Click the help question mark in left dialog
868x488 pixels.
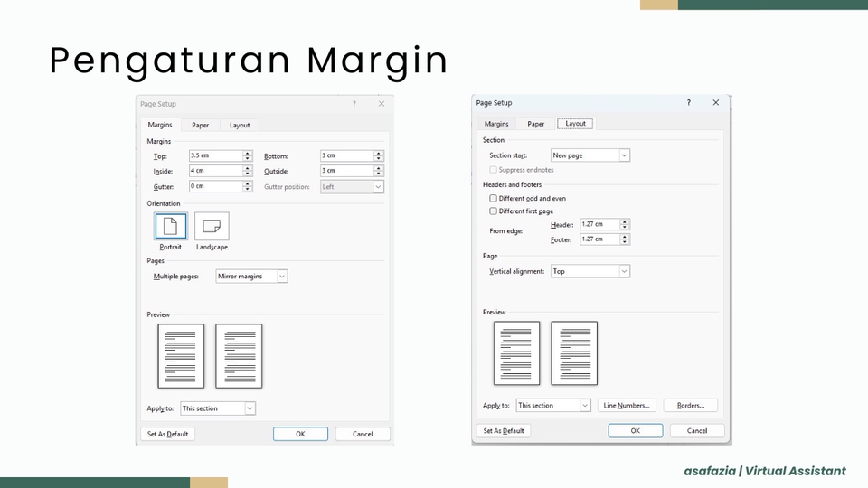click(354, 104)
